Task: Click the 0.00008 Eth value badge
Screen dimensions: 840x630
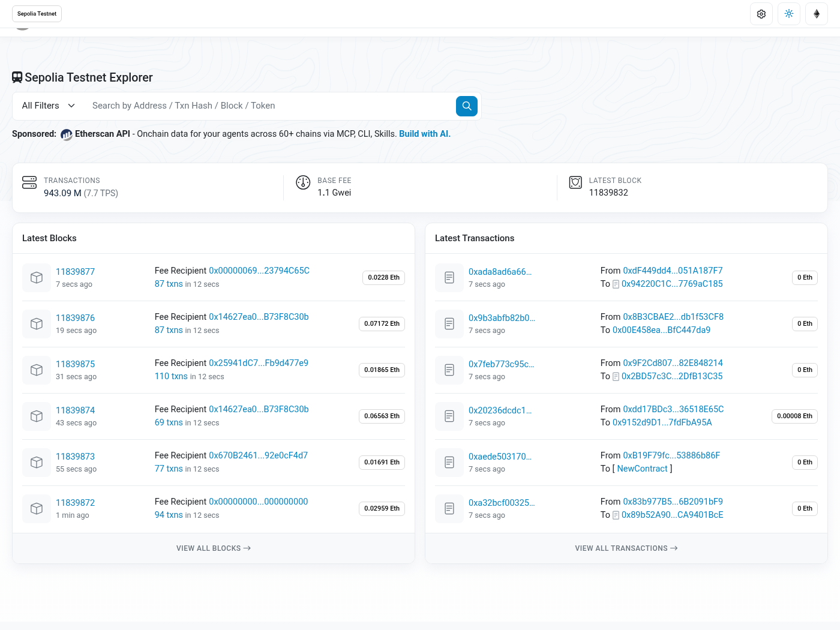Action: [794, 416]
